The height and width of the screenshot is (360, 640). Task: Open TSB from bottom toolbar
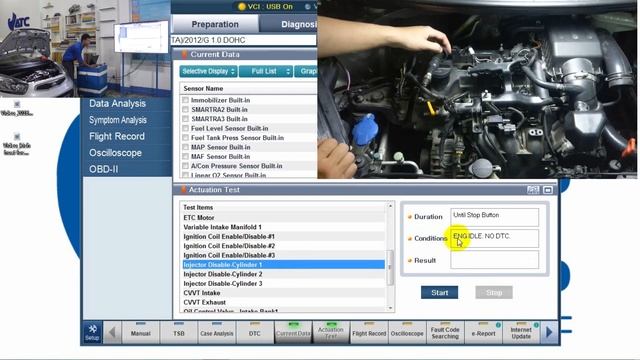click(x=179, y=332)
